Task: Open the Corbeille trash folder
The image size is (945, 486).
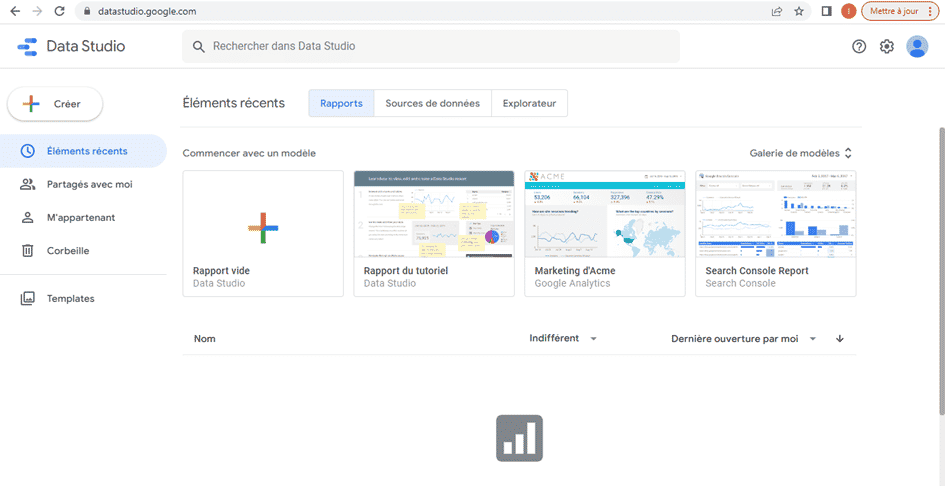Action: coord(67,251)
